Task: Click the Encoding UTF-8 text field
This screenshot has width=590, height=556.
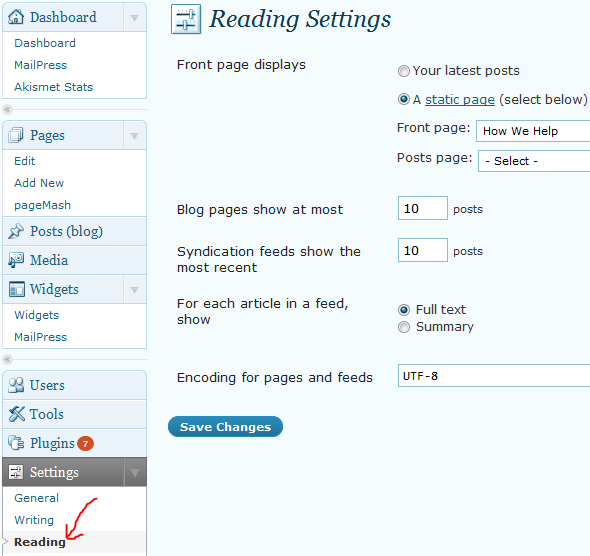Action: (494, 375)
